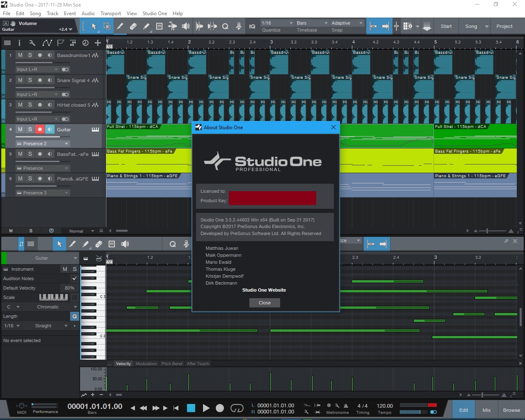
Task: Solo the Piano&..aGFE track
Action: pyautogui.click(x=30, y=178)
